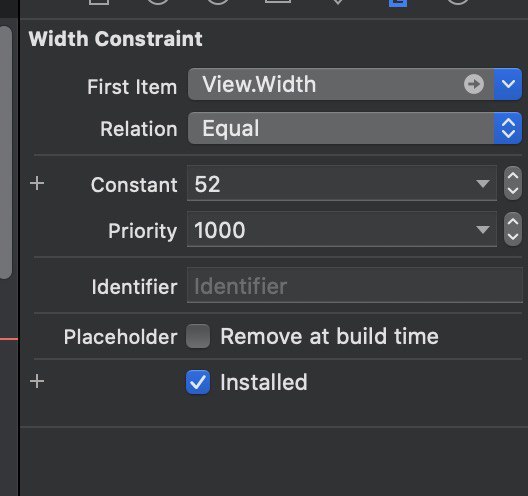Click the vertical scrollbar beside inspector
Screen dimensions: 528x496
click(6, 153)
